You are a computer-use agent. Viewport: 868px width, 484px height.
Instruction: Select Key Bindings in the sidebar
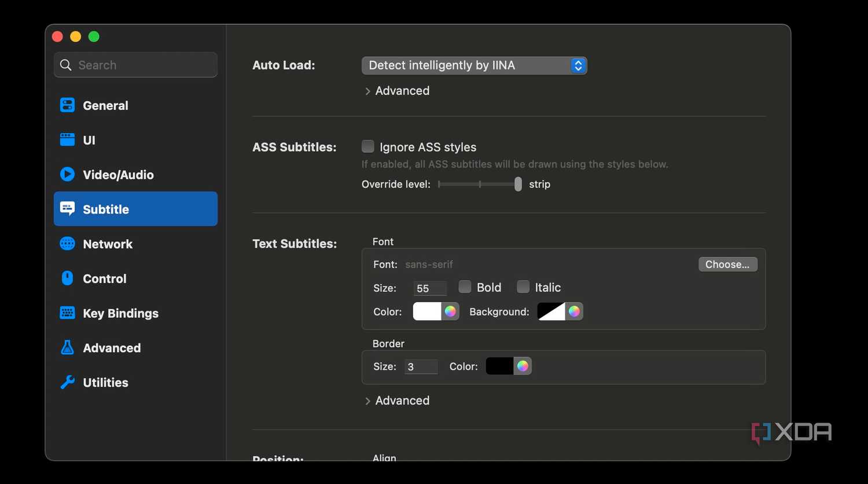coord(135,313)
